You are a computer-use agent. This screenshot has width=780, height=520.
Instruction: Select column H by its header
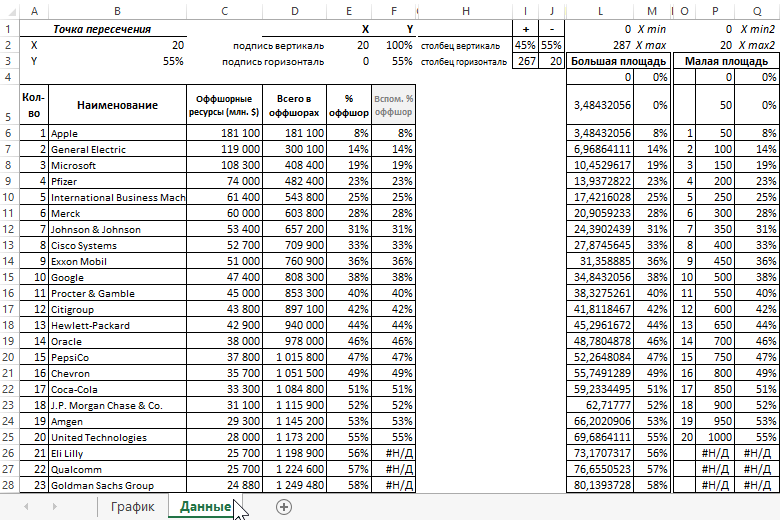[465, 11]
